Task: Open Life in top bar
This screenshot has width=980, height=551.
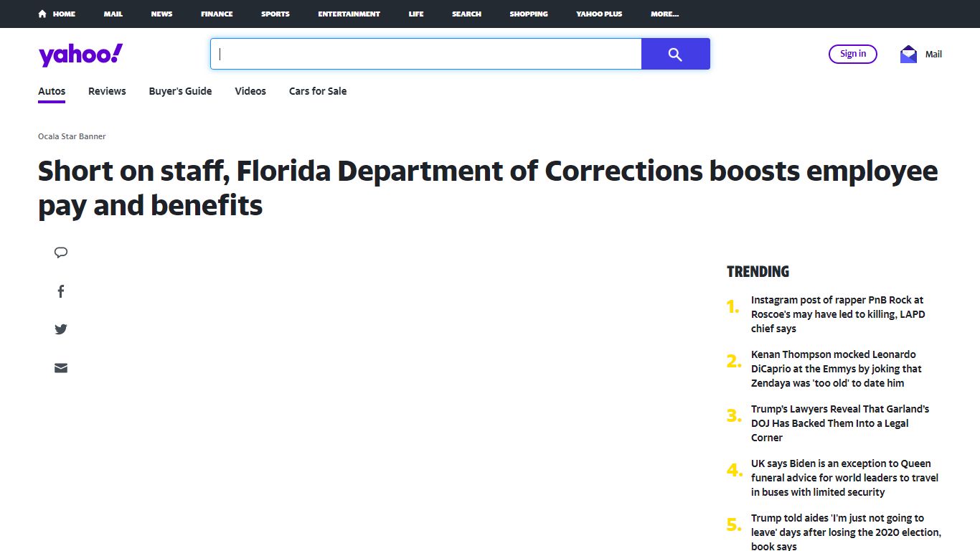Action: coord(416,14)
